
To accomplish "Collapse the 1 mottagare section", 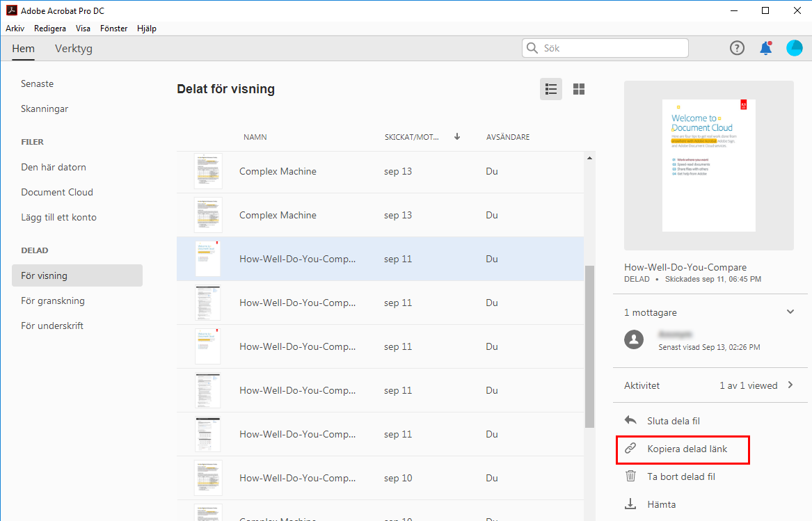I will [790, 312].
